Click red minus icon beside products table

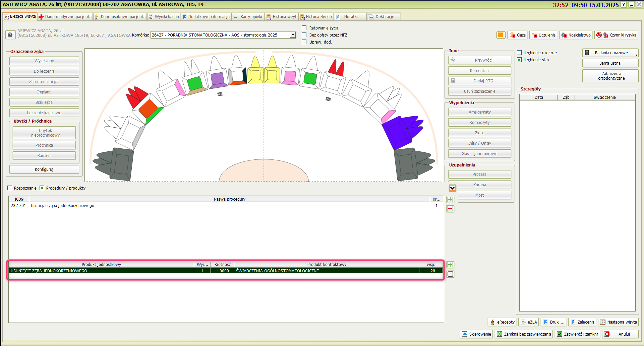(x=450, y=274)
